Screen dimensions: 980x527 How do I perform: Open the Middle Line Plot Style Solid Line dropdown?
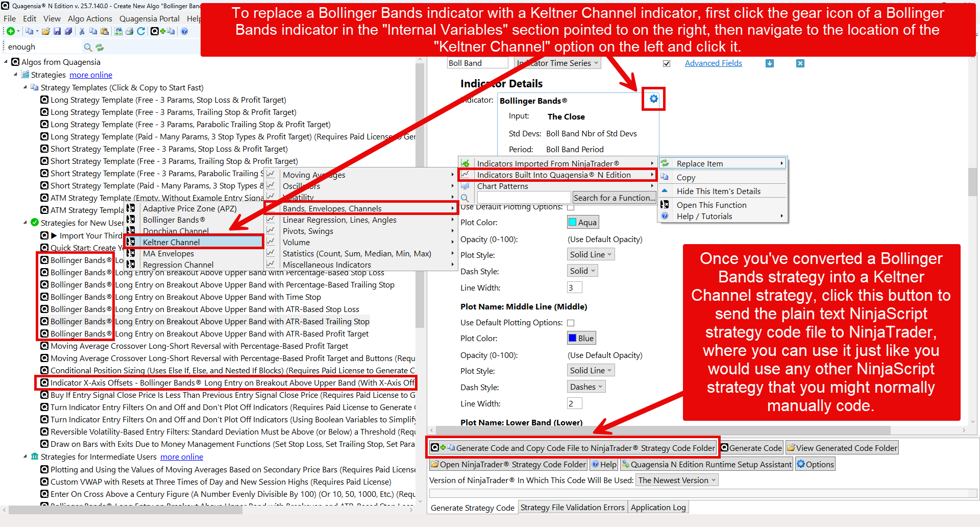click(x=591, y=370)
